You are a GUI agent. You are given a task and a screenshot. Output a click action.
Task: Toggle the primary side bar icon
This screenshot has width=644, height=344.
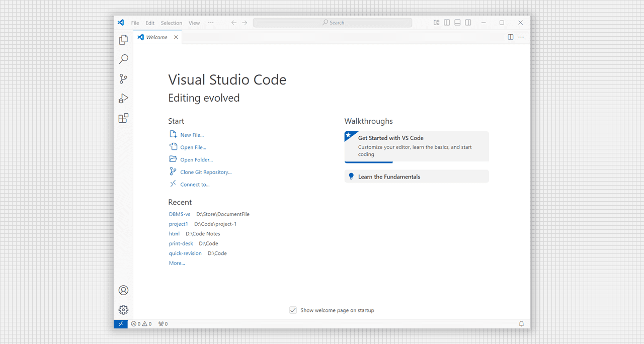(x=447, y=23)
